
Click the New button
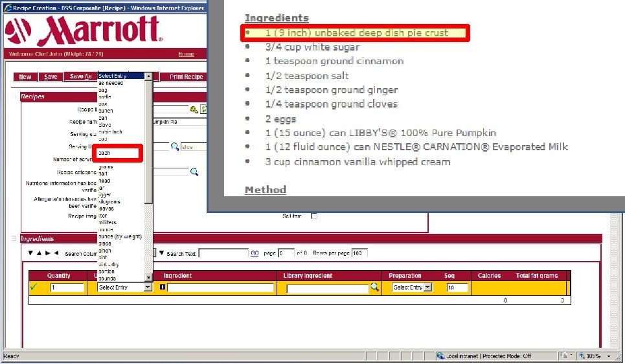click(x=25, y=76)
